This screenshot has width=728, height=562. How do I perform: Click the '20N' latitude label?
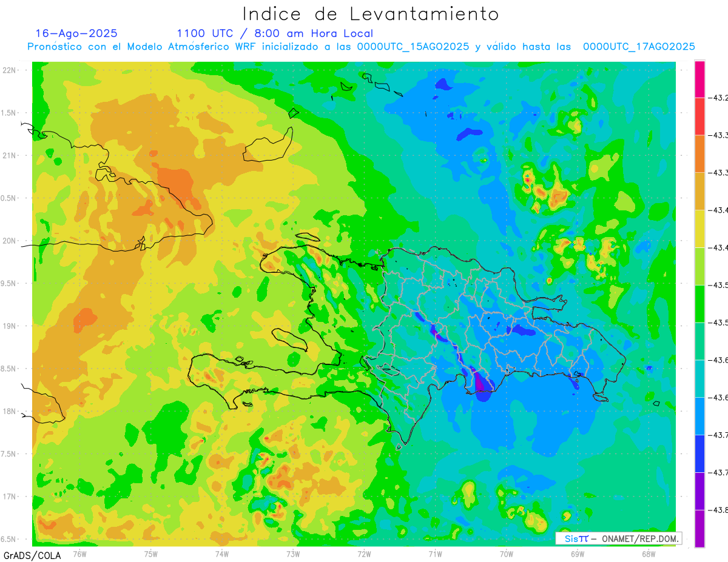point(10,241)
